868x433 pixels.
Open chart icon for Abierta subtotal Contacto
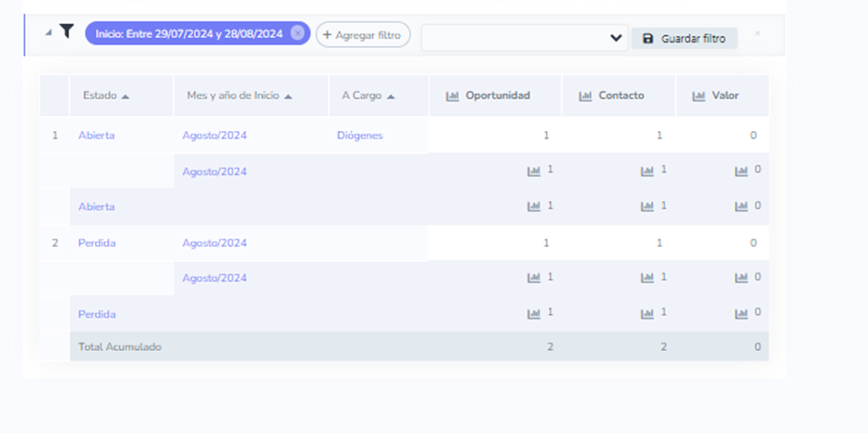click(x=647, y=206)
